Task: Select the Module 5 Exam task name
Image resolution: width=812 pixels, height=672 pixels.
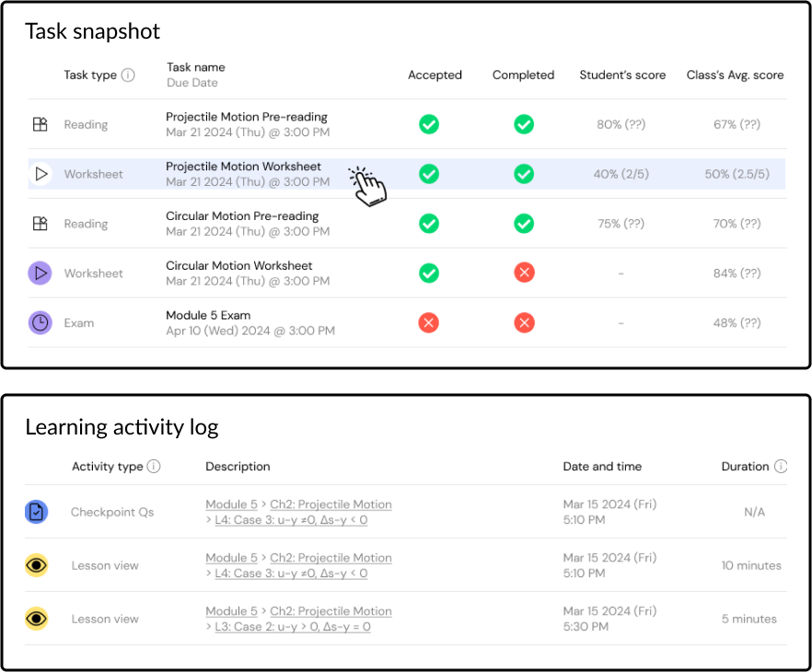Action: (208, 316)
